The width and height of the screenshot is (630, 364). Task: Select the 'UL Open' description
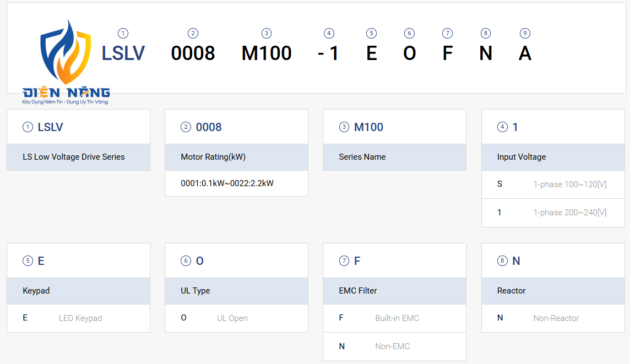232,318
